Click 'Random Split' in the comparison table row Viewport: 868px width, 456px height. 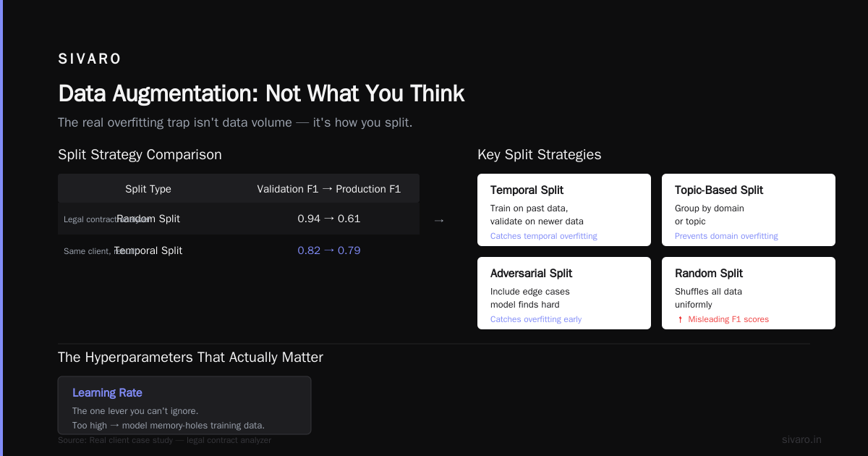[x=148, y=219]
